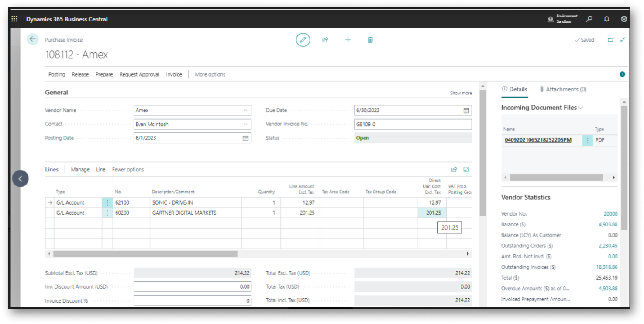Click Show more in General

click(461, 93)
